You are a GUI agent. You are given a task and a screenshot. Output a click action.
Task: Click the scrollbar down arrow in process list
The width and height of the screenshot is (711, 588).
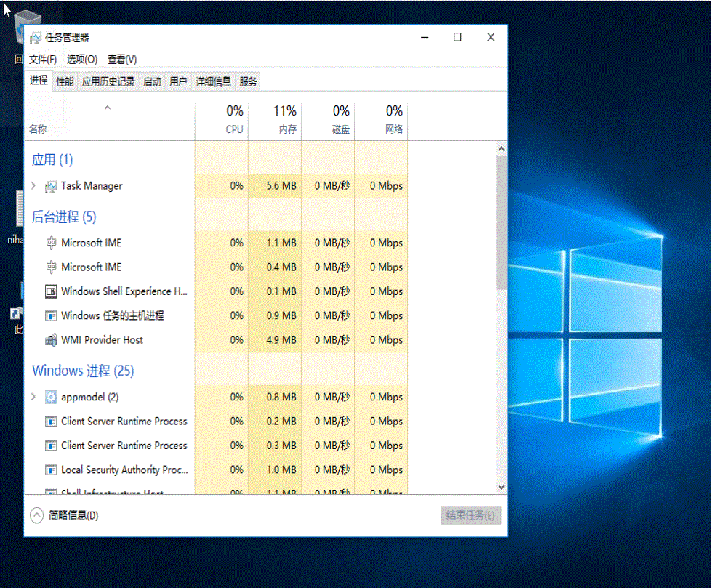(501, 487)
